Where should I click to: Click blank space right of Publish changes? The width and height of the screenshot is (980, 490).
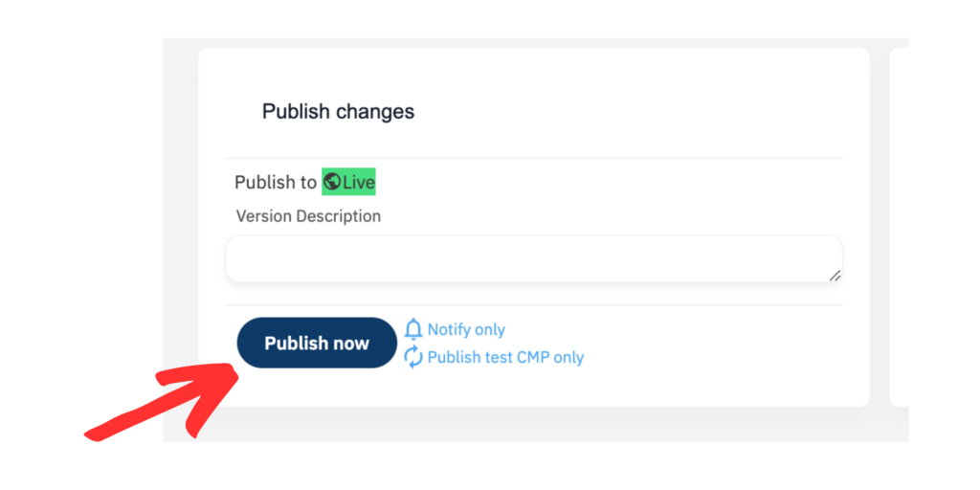tap(625, 111)
